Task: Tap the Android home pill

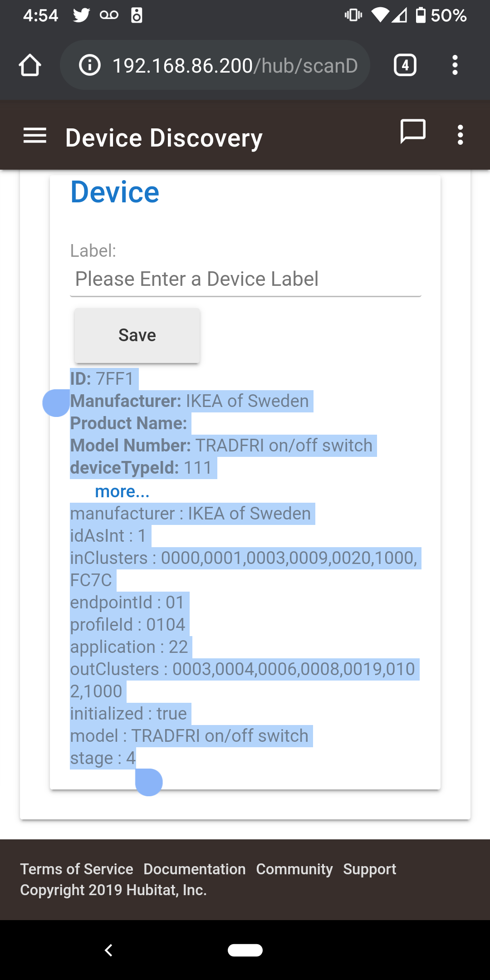Action: pos(245,950)
